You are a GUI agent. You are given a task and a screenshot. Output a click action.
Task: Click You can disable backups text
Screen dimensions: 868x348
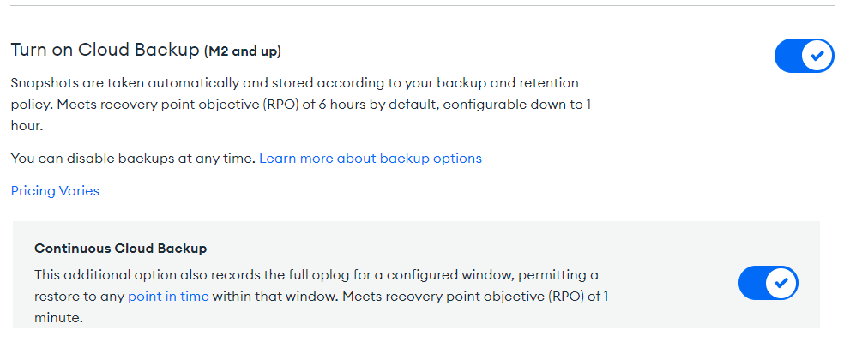133,159
